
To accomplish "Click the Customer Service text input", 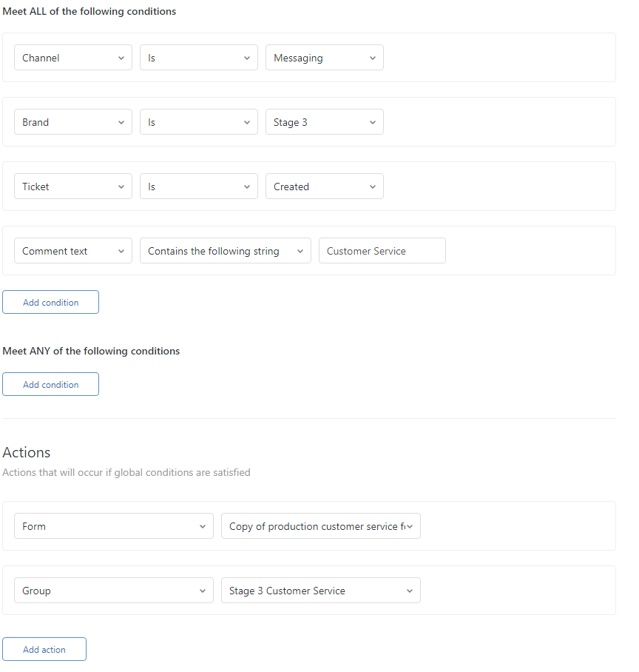I will [382, 251].
